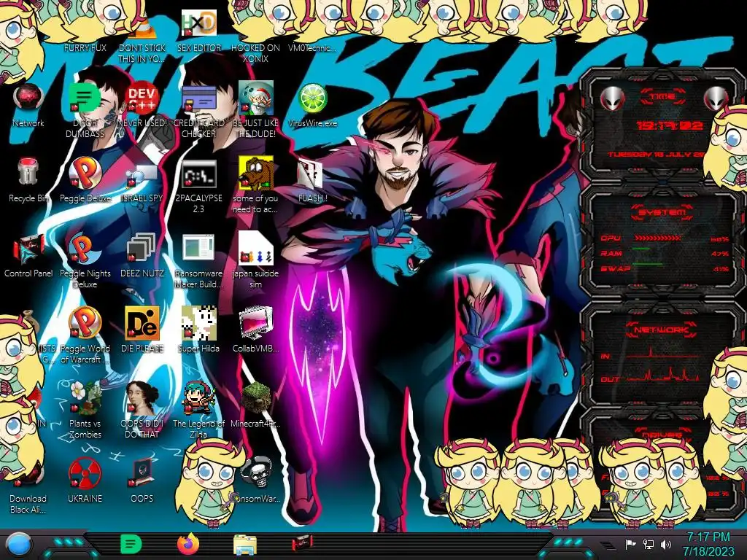
Task: Click the SYSTEM widget header
Action: tap(661, 212)
